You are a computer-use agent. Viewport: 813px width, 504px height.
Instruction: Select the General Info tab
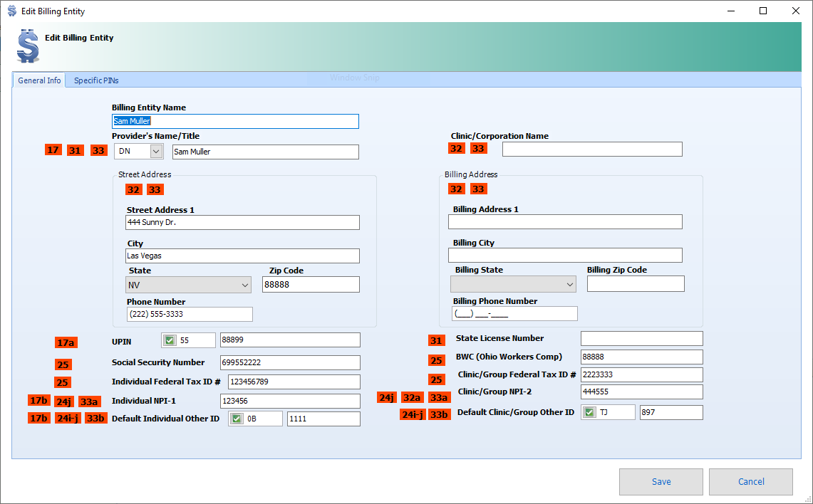(x=39, y=80)
